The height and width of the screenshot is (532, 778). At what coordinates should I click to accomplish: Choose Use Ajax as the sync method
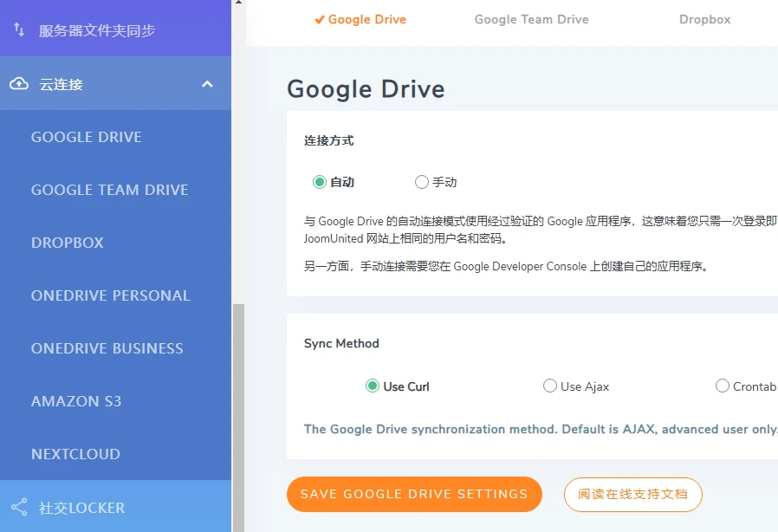click(551, 386)
